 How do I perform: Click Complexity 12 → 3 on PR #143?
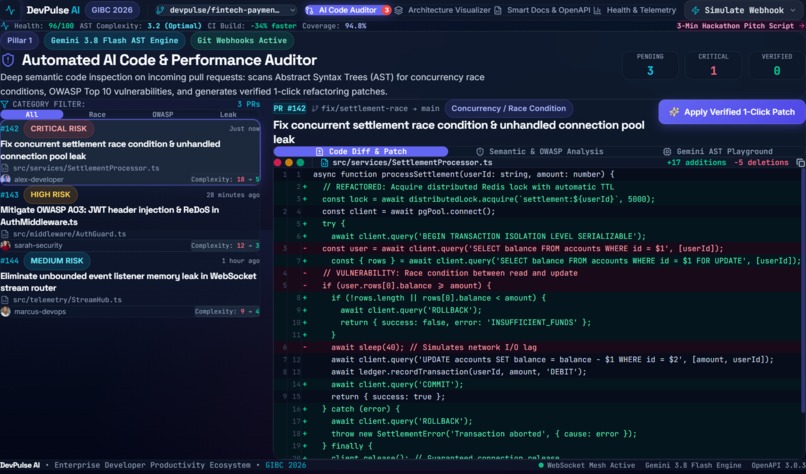[225, 245]
